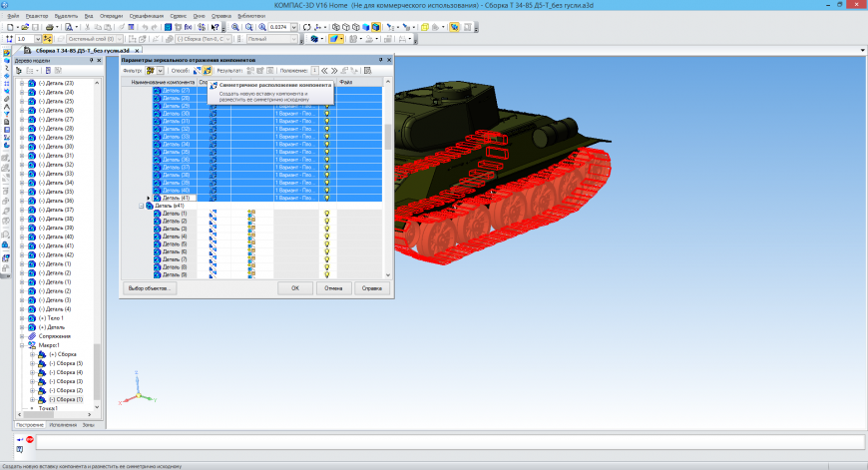Open the zoom scale 0.0374 dropdown
This screenshot has height=470, width=868.
pyautogui.click(x=294, y=27)
